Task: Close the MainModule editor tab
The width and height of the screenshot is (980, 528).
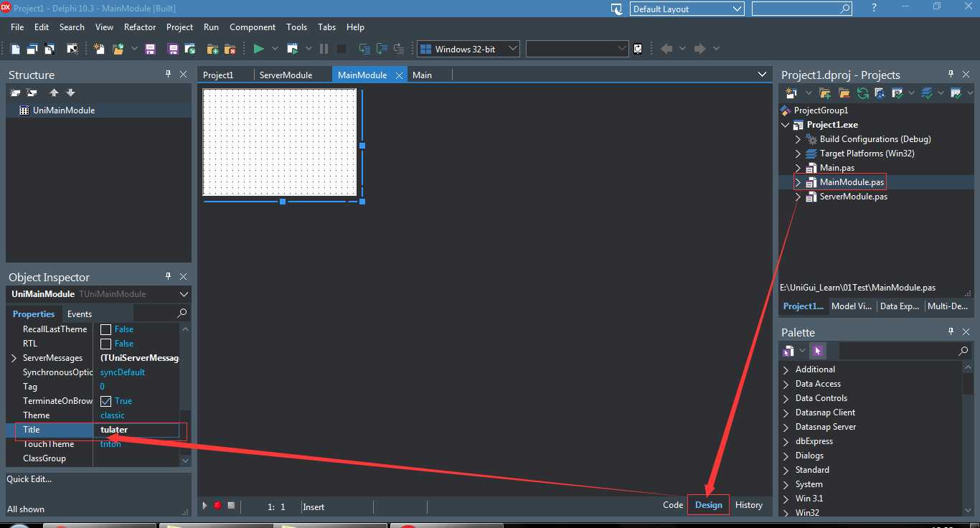Action: [399, 75]
